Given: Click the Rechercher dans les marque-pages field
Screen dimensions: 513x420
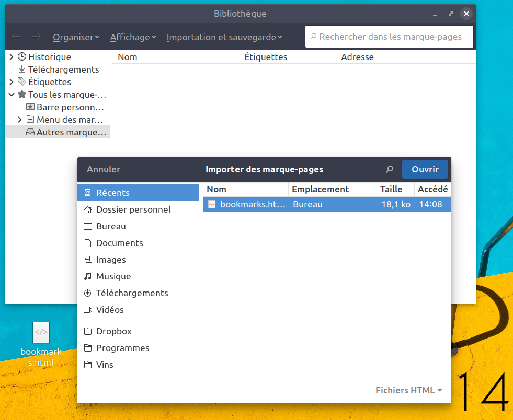Looking at the screenshot, I should [x=390, y=37].
